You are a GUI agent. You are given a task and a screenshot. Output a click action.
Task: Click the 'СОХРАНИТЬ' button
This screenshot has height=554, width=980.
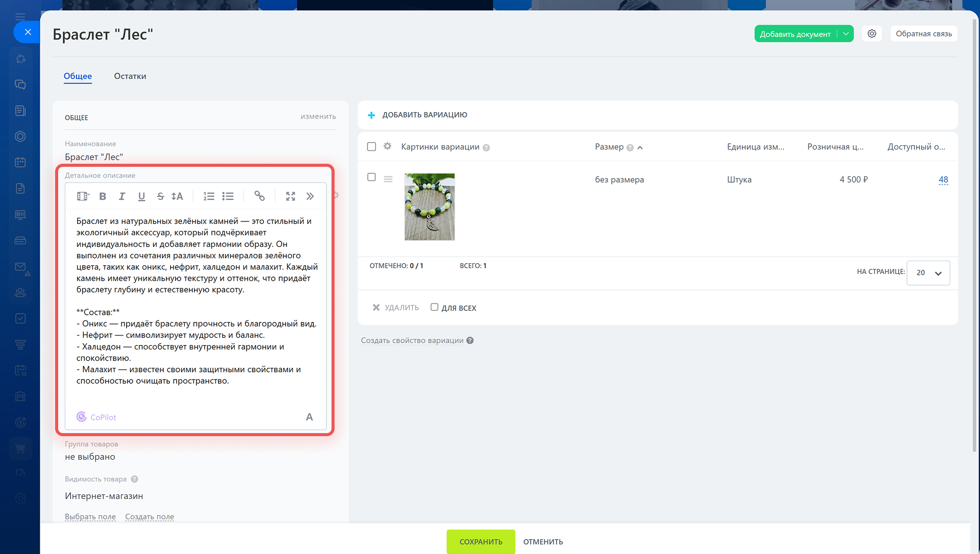(480, 542)
